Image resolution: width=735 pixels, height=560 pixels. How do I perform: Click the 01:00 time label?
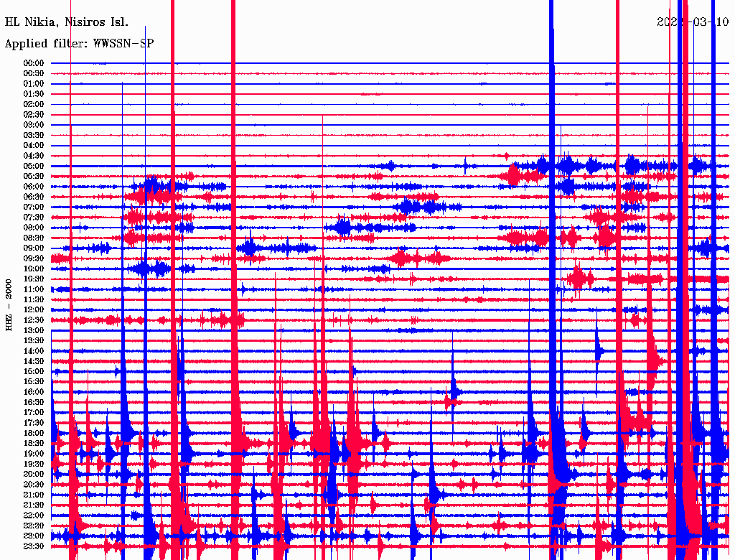tap(33, 83)
